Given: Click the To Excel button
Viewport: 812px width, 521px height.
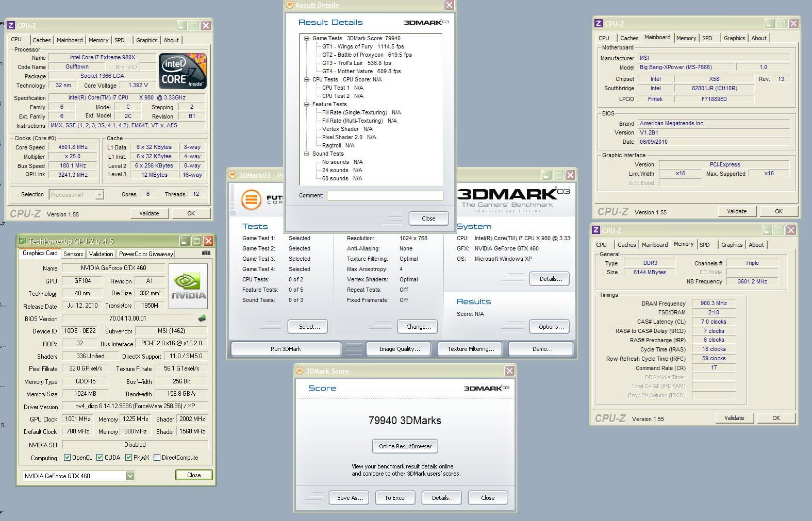Looking at the screenshot, I should pos(395,498).
